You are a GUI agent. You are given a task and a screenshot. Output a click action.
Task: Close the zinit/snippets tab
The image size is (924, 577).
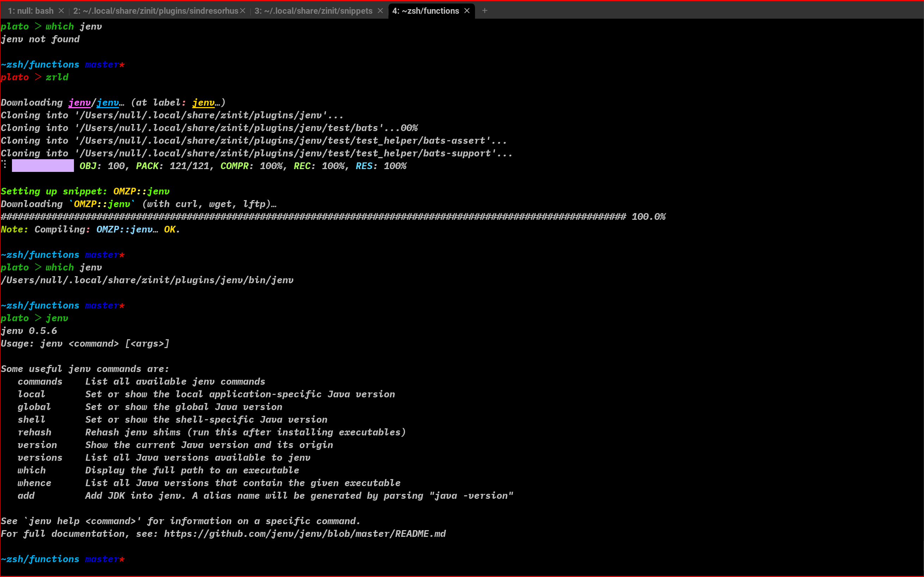[380, 11]
